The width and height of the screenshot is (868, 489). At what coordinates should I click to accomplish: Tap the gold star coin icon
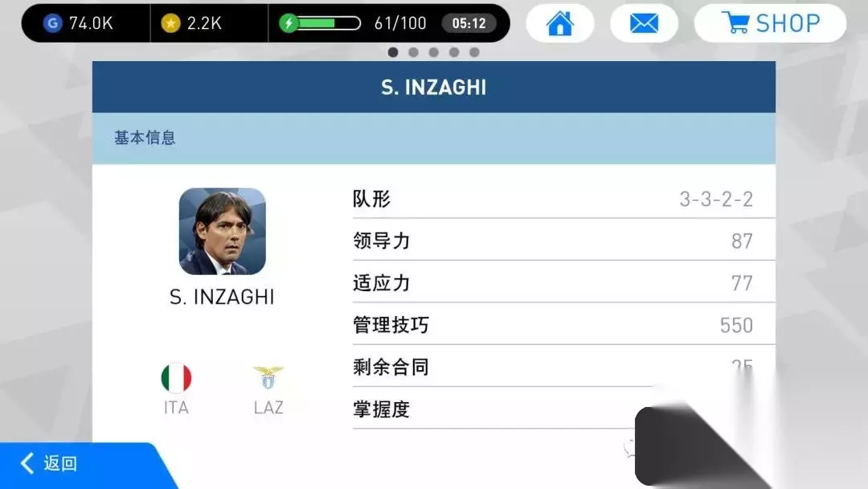coord(170,23)
